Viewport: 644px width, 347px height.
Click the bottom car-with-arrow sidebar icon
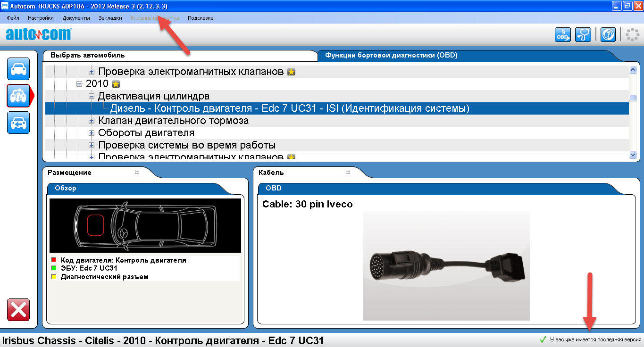click(x=18, y=123)
